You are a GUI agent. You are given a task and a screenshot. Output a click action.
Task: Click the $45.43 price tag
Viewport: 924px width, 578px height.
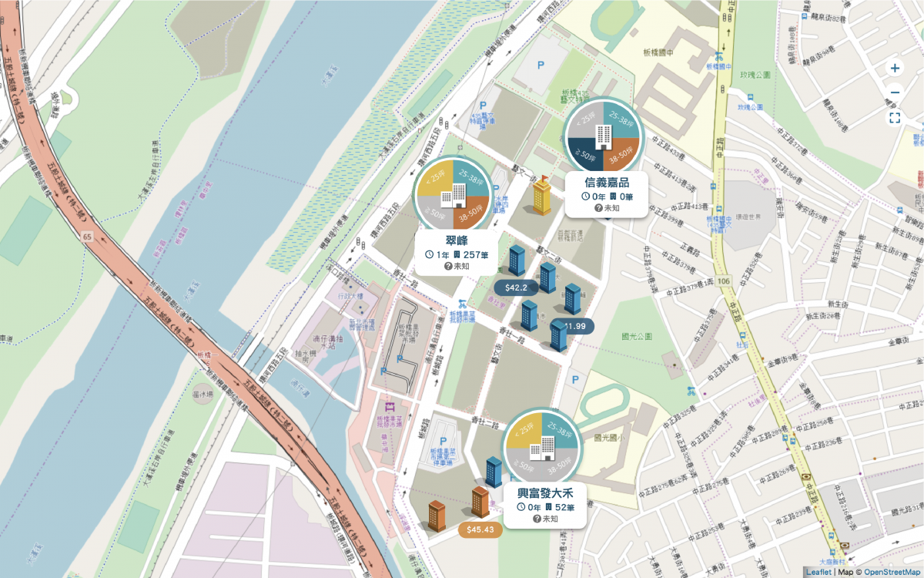pos(480,529)
